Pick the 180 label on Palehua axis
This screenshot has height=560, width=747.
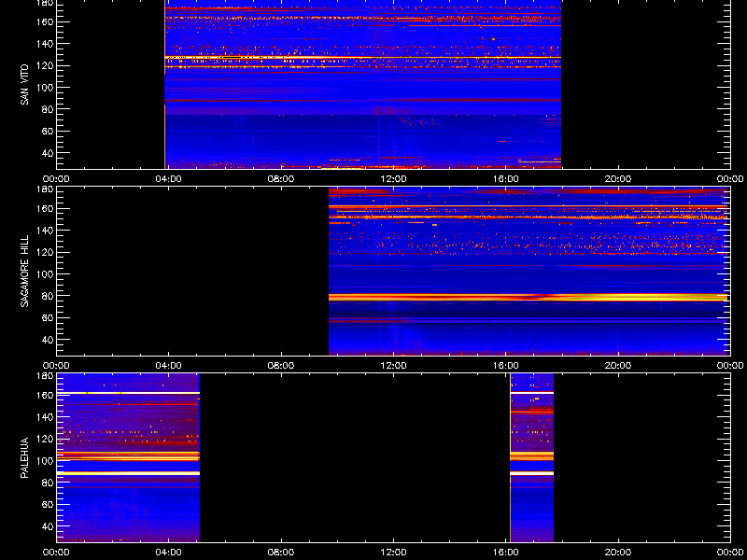(x=43, y=375)
